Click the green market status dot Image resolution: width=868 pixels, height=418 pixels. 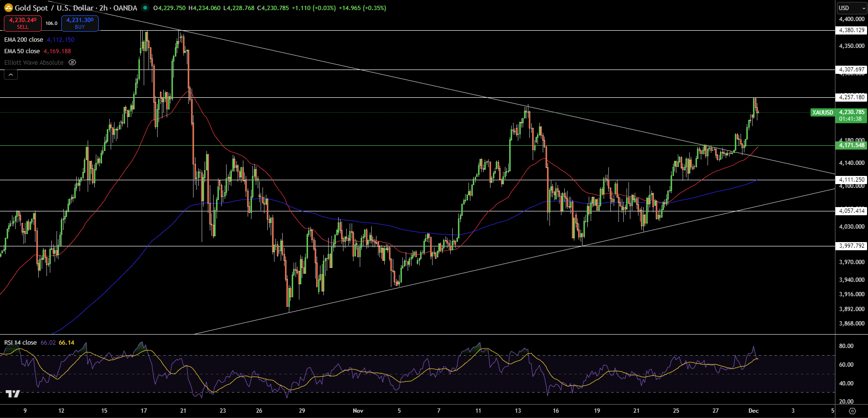pos(145,8)
